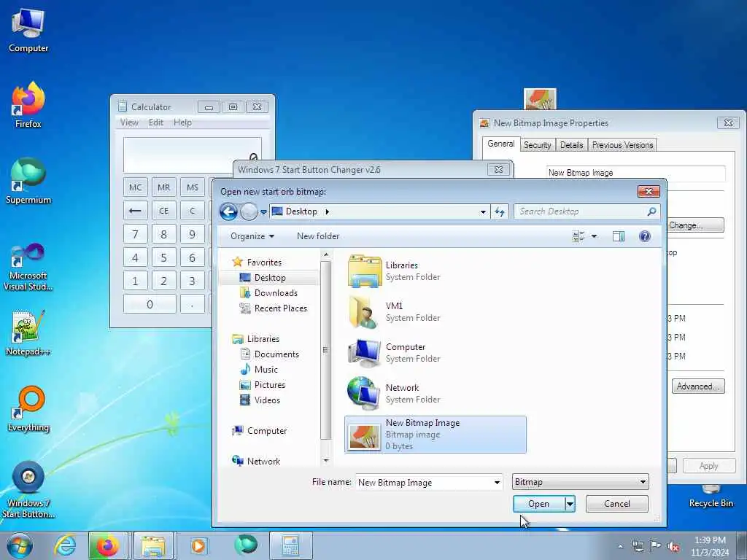Image resolution: width=747 pixels, height=560 pixels.
Task: Select the New Bitmap Image file
Action: tap(435, 435)
